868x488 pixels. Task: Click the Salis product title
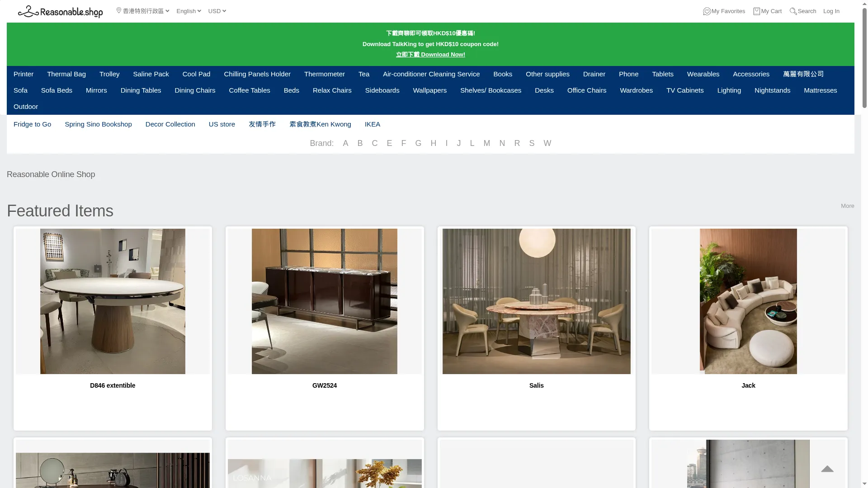537,385
